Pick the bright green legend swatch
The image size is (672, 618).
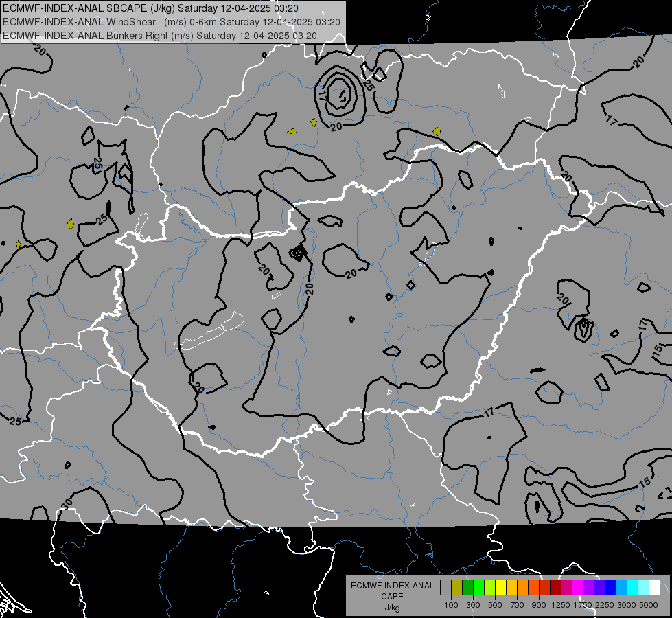[478, 588]
